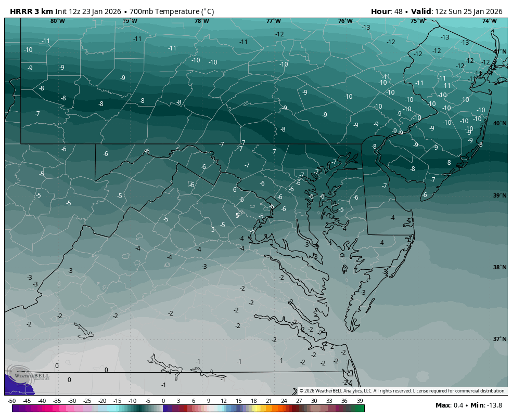Click the 41°N latitude label
512x420 pixels.
pyautogui.click(x=500, y=51)
